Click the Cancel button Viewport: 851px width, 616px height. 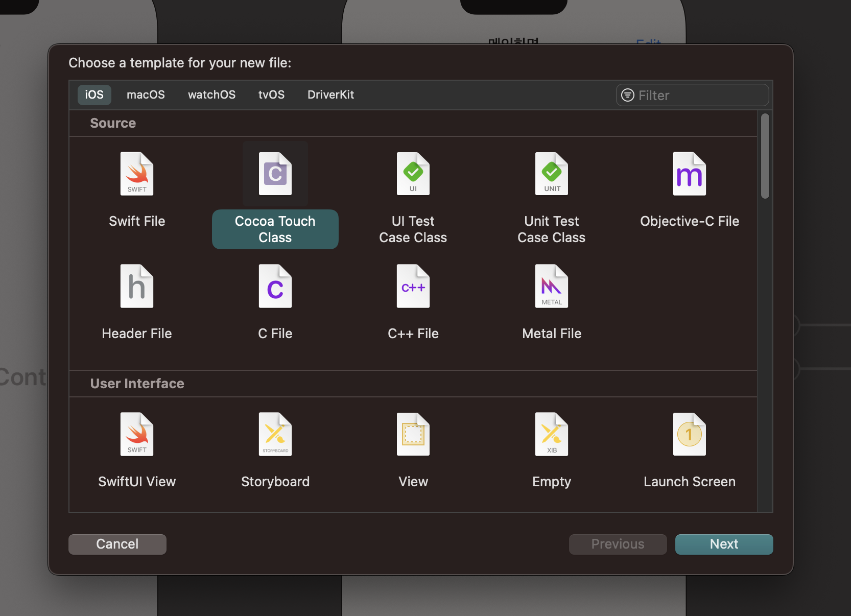[x=117, y=544]
